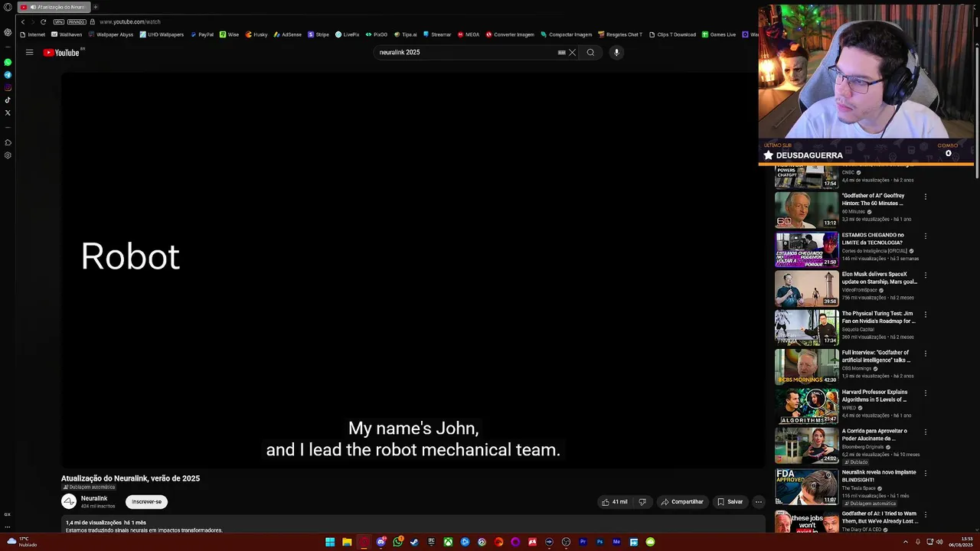Viewport: 980px width, 551px height.
Task: Open options for ESTAMOS CHEGANDO no LIMITE video
Action: 925,236
